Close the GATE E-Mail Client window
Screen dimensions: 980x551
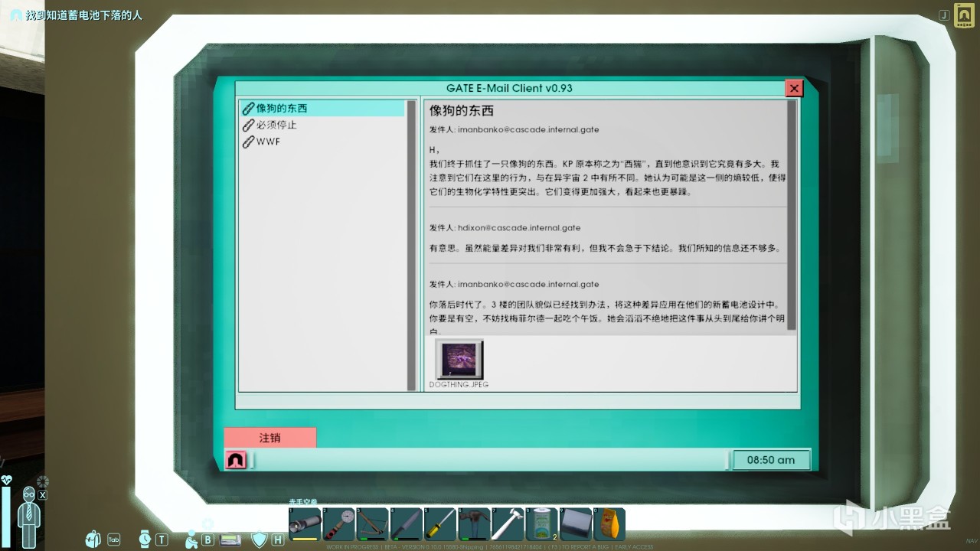pos(794,88)
